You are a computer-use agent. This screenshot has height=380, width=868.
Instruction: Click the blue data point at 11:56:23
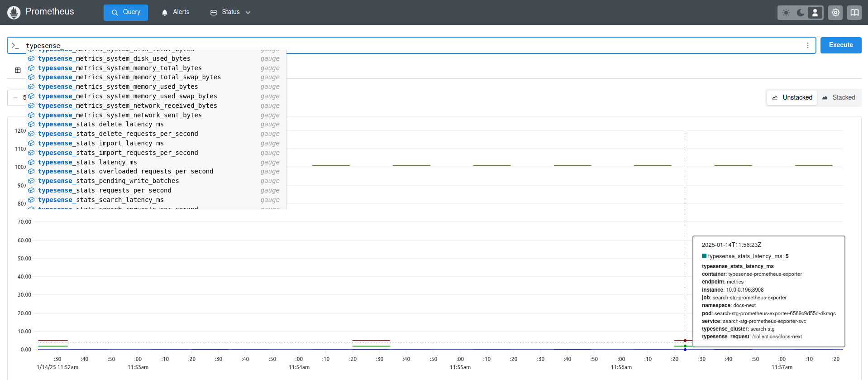pyautogui.click(x=685, y=350)
